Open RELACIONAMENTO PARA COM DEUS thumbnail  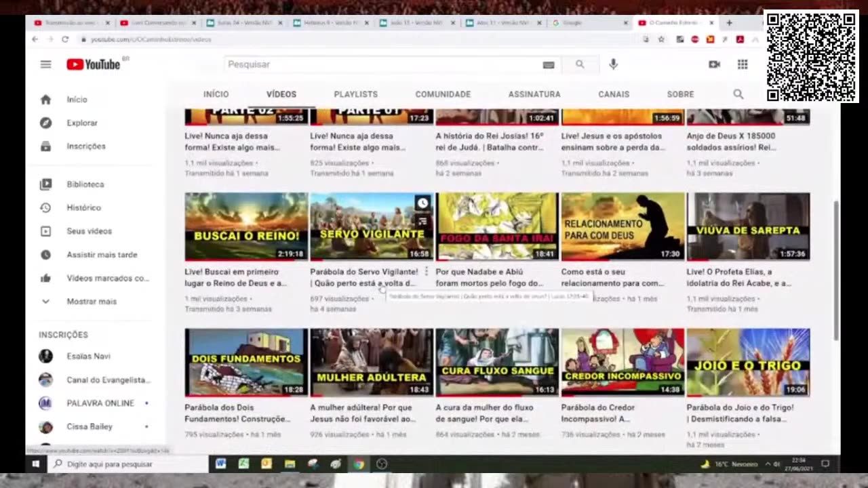click(x=623, y=227)
